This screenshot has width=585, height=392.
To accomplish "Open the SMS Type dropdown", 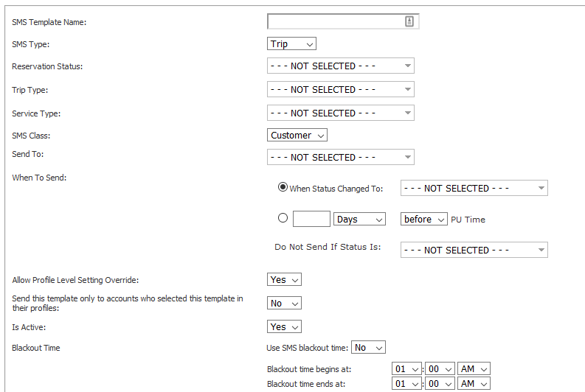I will pos(291,44).
